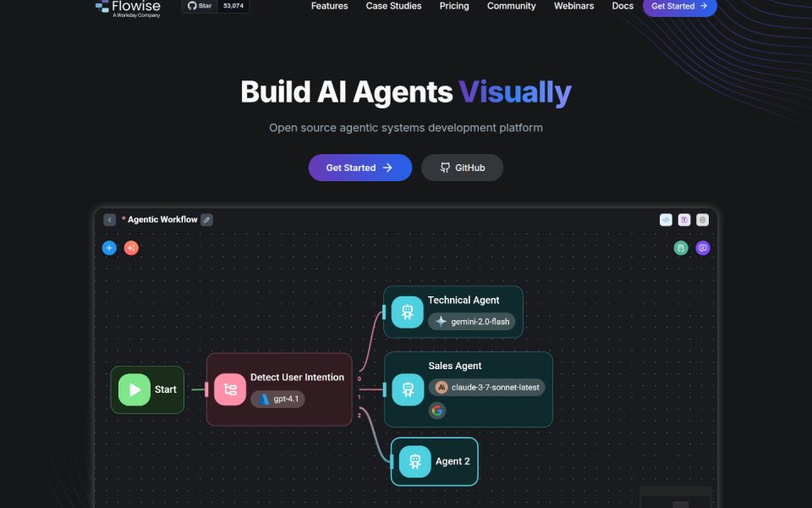
Task: Click the GitHub Star button
Action: pyautogui.click(x=200, y=6)
